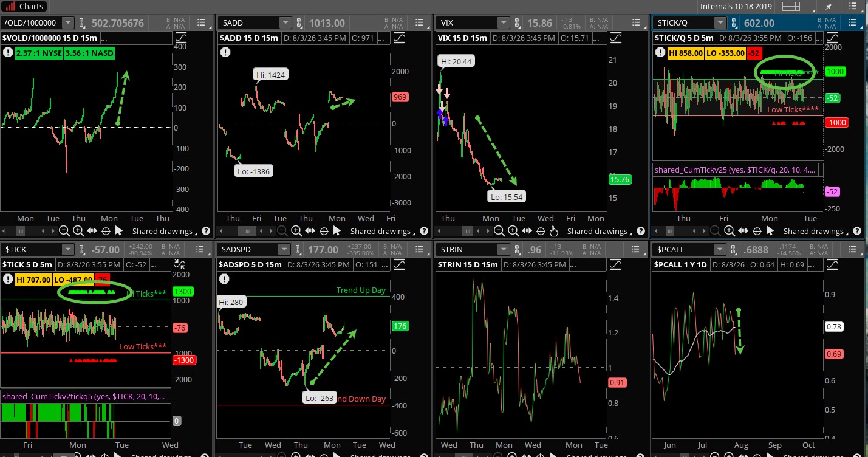Open help icon beside $TICK/Q Shared drawings

[x=857, y=231]
